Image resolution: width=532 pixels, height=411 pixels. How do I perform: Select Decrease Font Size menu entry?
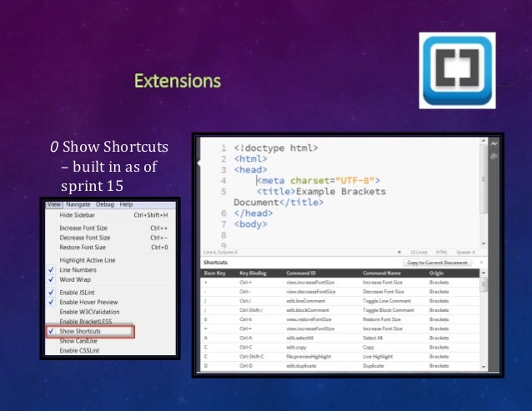[111, 238]
